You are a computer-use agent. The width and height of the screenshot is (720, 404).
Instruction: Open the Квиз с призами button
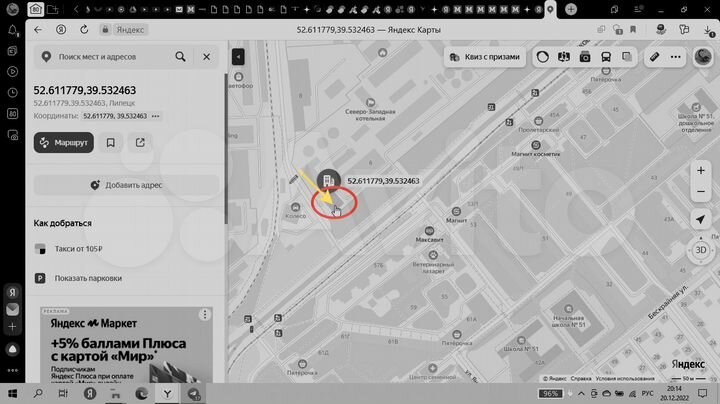pos(485,57)
